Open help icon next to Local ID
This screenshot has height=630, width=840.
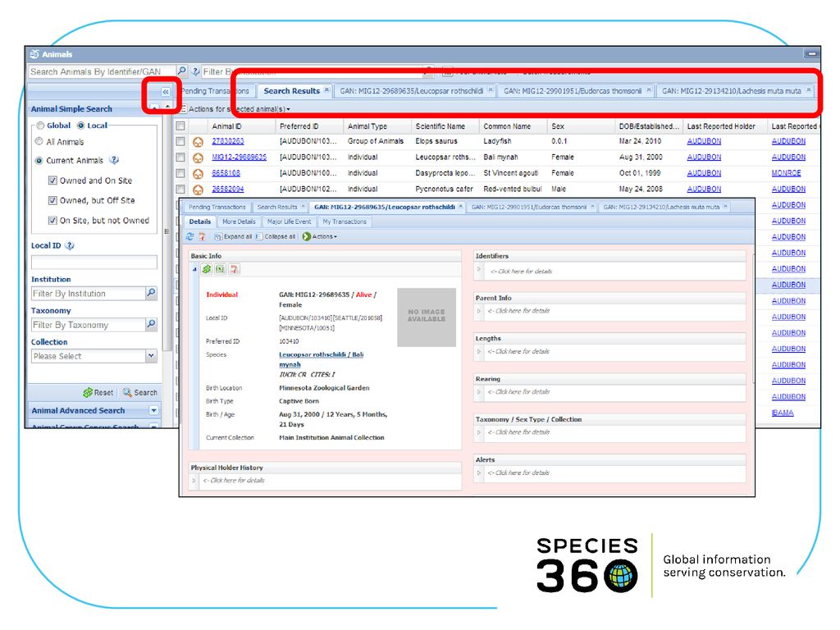70,245
